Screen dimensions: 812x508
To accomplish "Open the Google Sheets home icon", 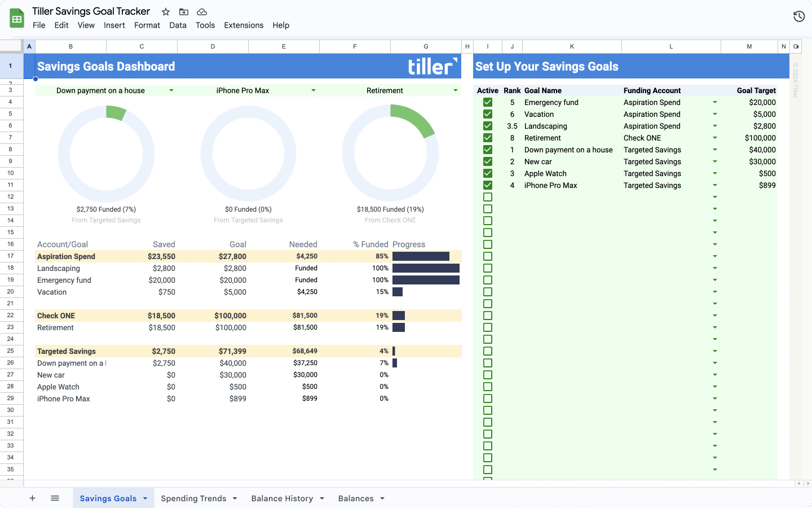I will tap(17, 18).
